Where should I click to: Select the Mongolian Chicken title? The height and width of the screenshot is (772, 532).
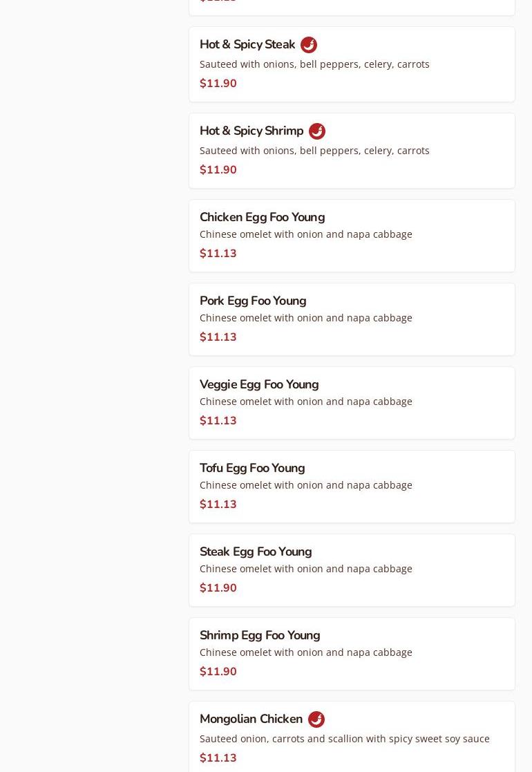click(x=251, y=719)
